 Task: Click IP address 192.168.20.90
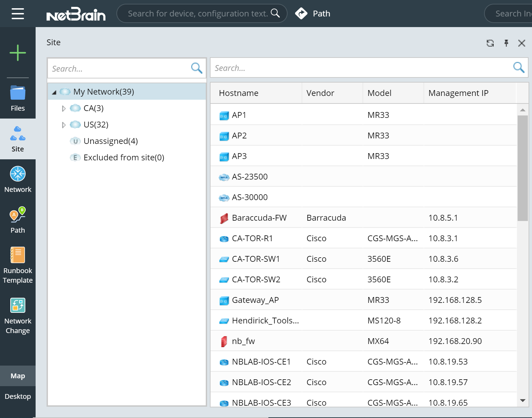tap(455, 341)
